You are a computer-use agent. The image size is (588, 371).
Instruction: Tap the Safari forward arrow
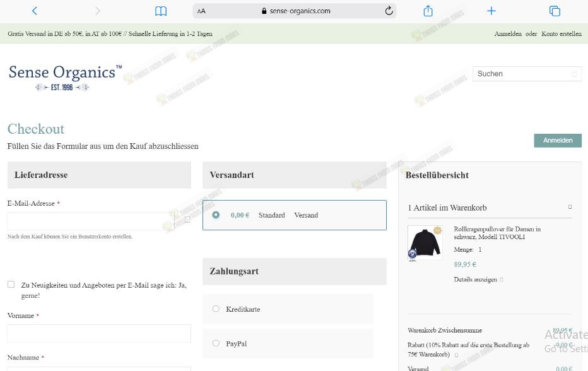(98, 11)
